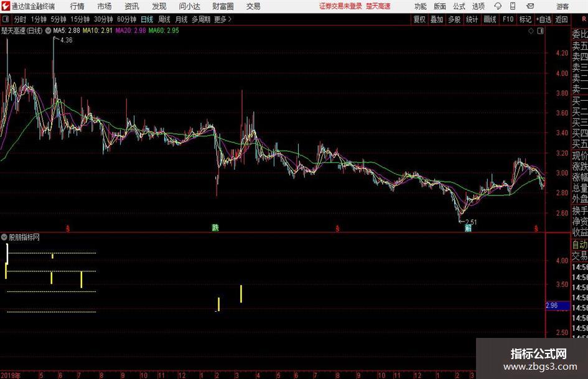Click the mobile phone icon in title bar
Screen dimensions: 588x379
[x=513, y=6]
